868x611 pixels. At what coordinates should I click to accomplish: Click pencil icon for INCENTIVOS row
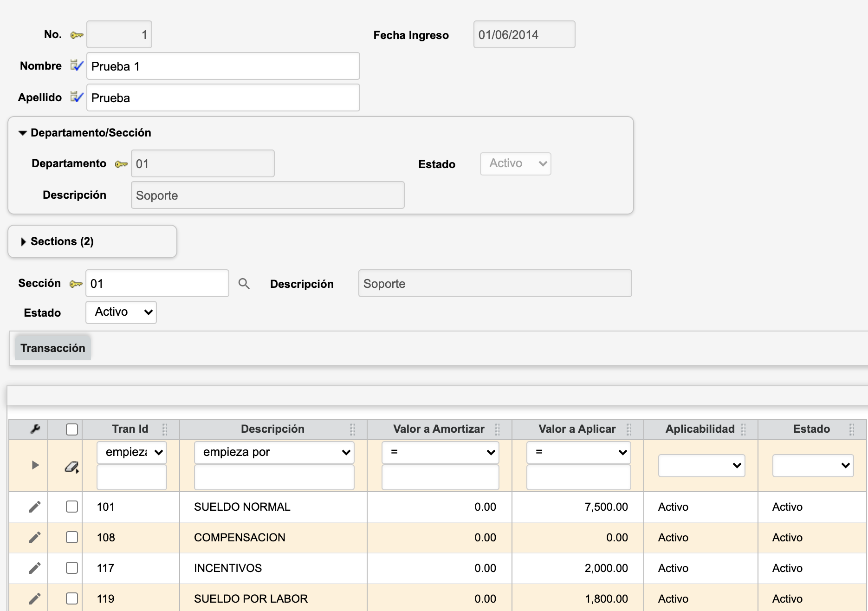pyautogui.click(x=35, y=568)
